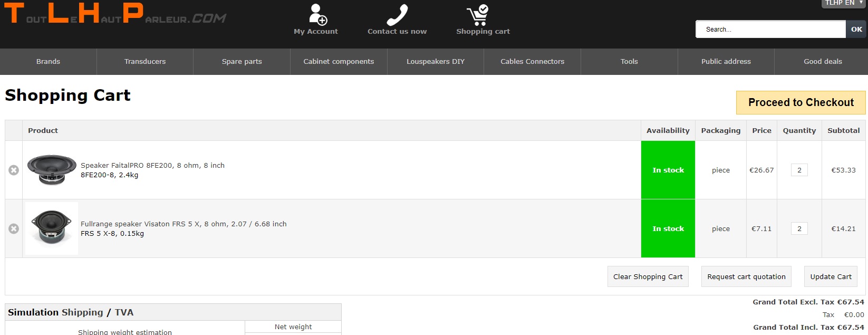The height and width of the screenshot is (335, 868).
Task: Open the Cables Connectors menu
Action: tap(532, 62)
